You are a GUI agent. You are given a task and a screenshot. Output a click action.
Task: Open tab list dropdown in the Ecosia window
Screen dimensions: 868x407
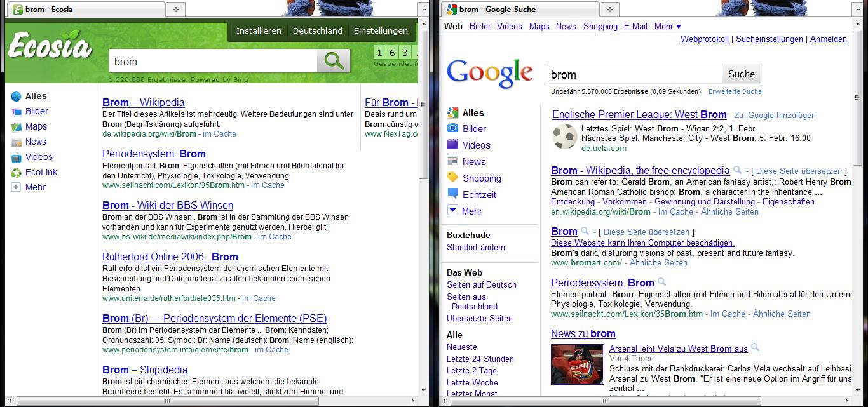[x=423, y=9]
